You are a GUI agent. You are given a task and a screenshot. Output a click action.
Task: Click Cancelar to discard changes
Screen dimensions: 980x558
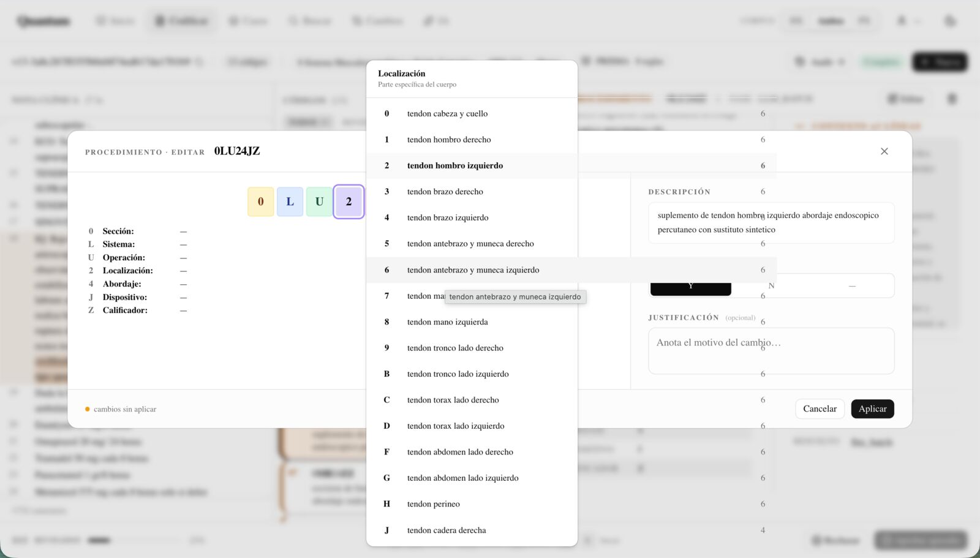pos(820,409)
